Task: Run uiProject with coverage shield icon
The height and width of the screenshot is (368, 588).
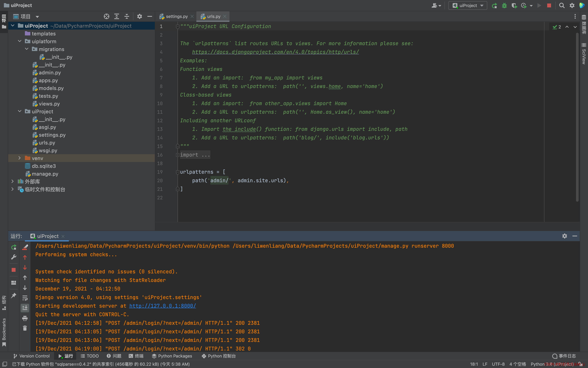Action: [x=514, y=6]
